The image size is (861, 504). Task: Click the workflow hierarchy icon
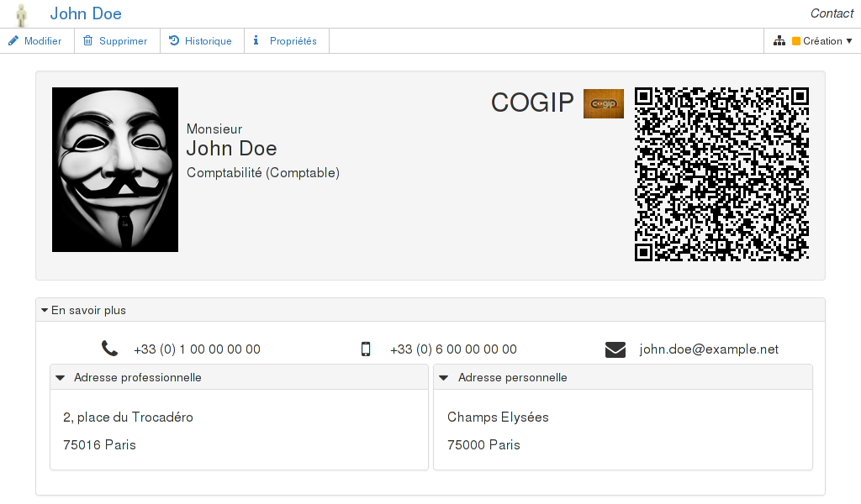779,40
